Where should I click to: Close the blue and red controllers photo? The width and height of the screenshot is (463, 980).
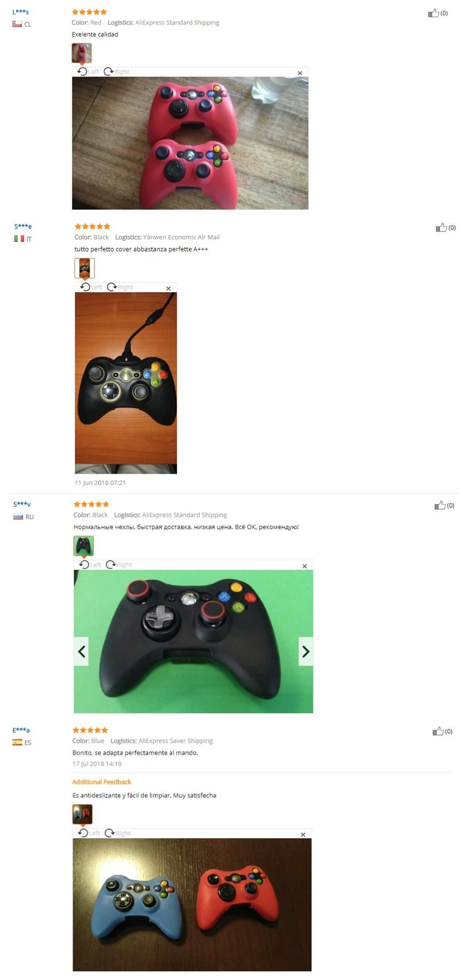pyautogui.click(x=303, y=835)
